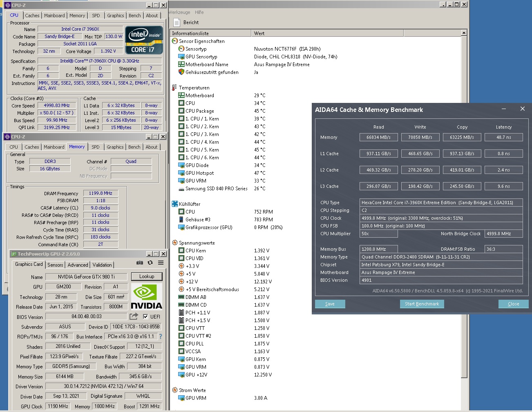Open the Bench tab in lower CPU-Z window

coord(134,147)
